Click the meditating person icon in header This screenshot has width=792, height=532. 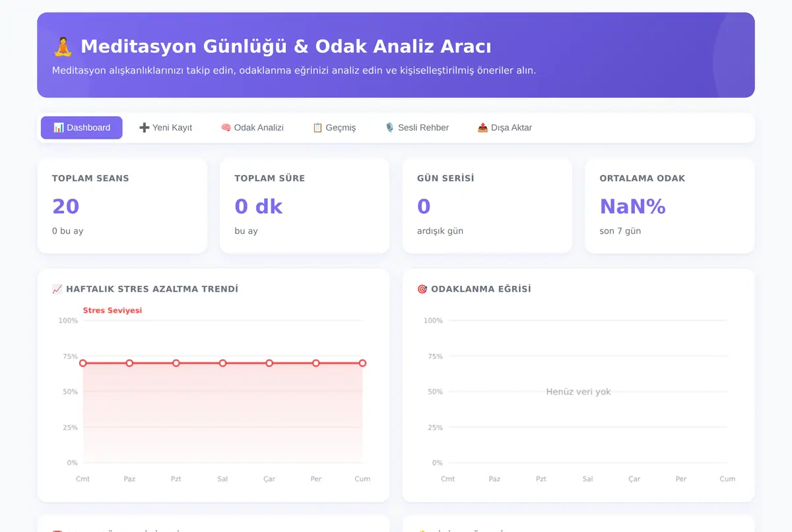63,47
